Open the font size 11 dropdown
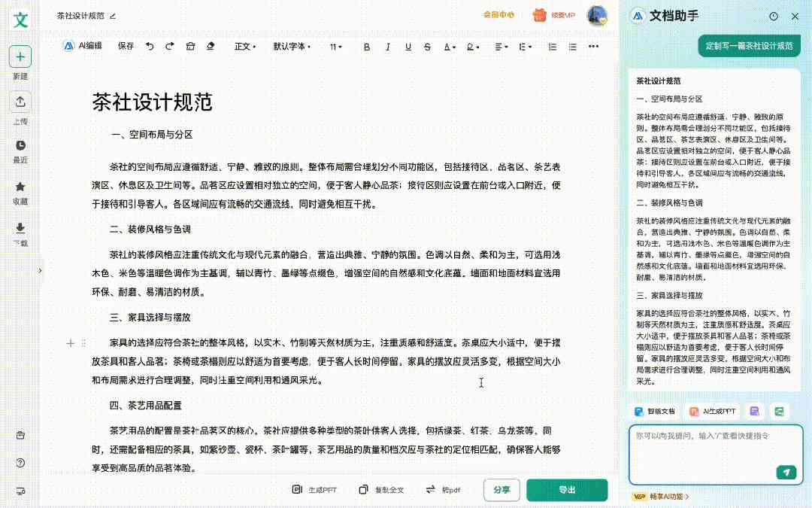The image size is (812, 508). pyautogui.click(x=335, y=47)
